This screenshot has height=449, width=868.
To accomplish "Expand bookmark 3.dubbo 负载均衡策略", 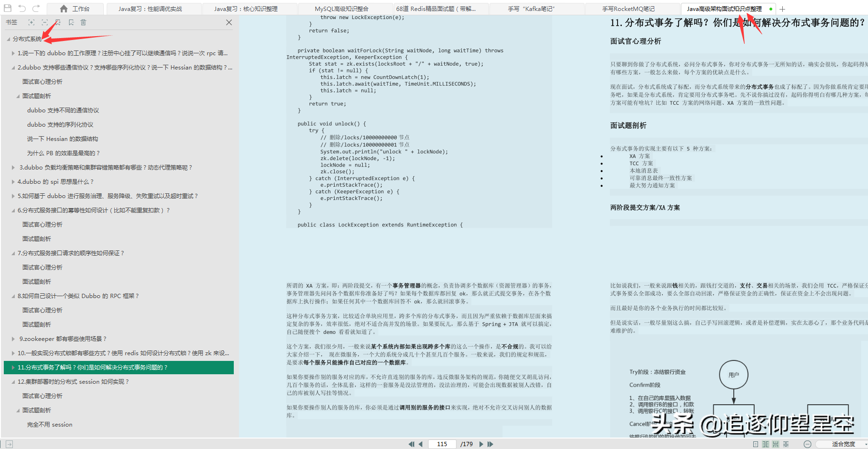I will coord(13,168).
